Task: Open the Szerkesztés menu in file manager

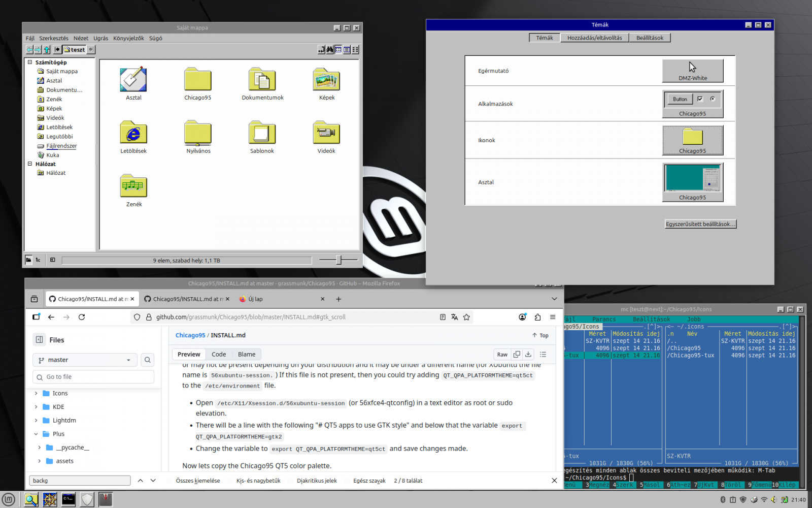Action: 54,38
